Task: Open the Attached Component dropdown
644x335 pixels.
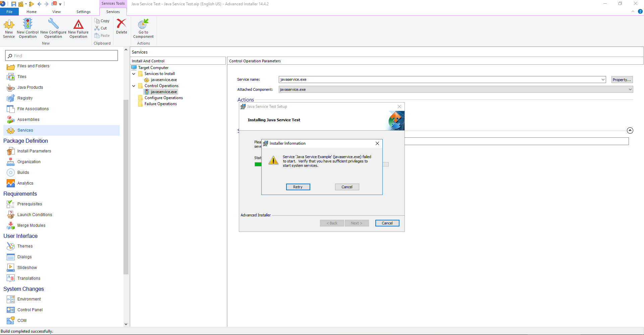Action: coord(629,89)
